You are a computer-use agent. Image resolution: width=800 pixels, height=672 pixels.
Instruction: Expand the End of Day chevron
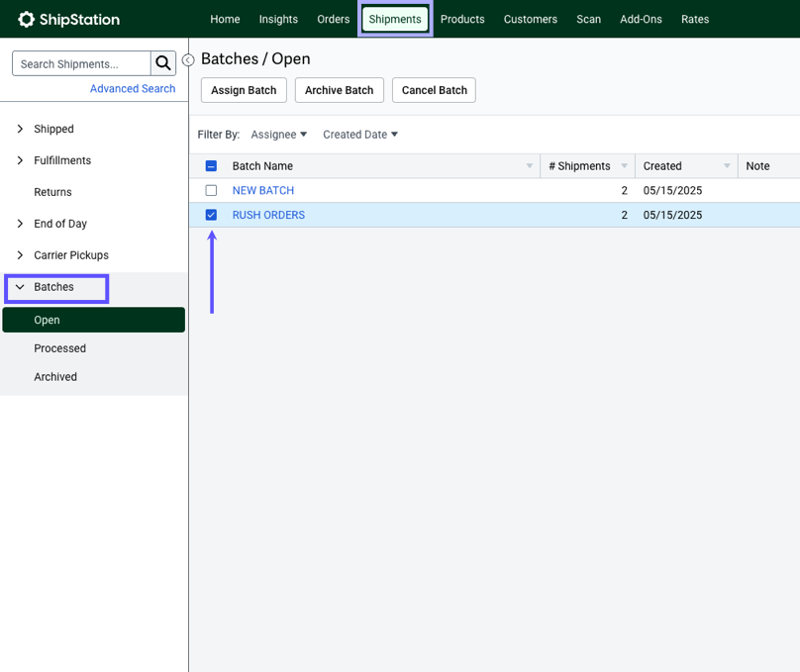pos(20,224)
